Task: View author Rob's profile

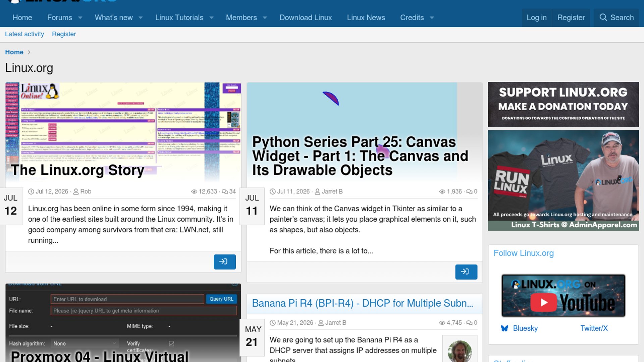Action: [x=86, y=191]
